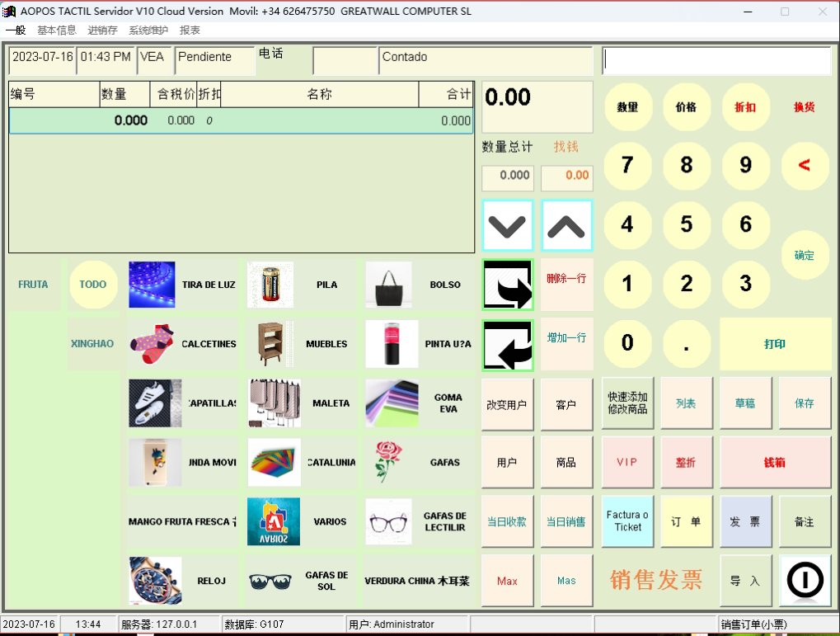Click the power icon button

(805, 581)
